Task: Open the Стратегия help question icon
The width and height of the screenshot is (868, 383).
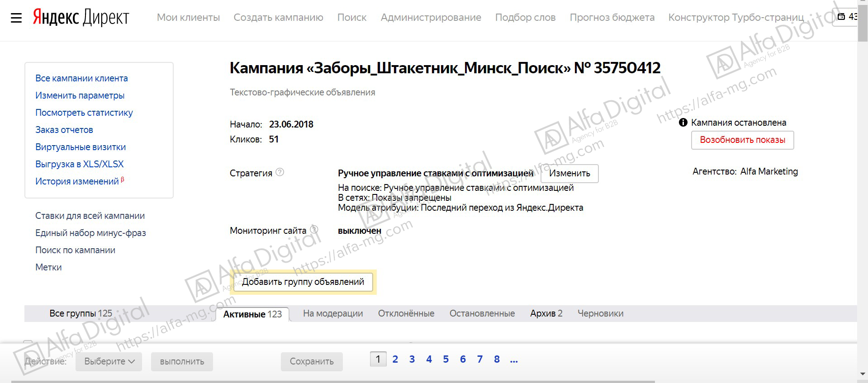Action: (x=280, y=172)
